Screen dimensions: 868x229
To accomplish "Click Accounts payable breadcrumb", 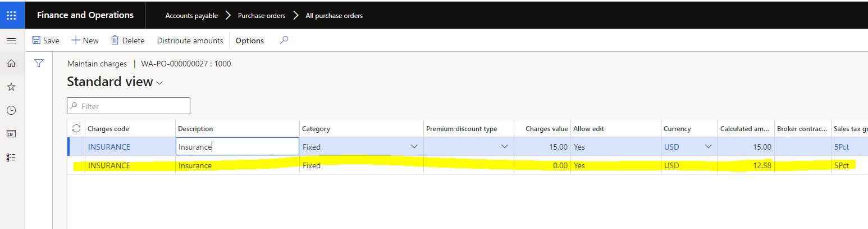I will tap(191, 16).
